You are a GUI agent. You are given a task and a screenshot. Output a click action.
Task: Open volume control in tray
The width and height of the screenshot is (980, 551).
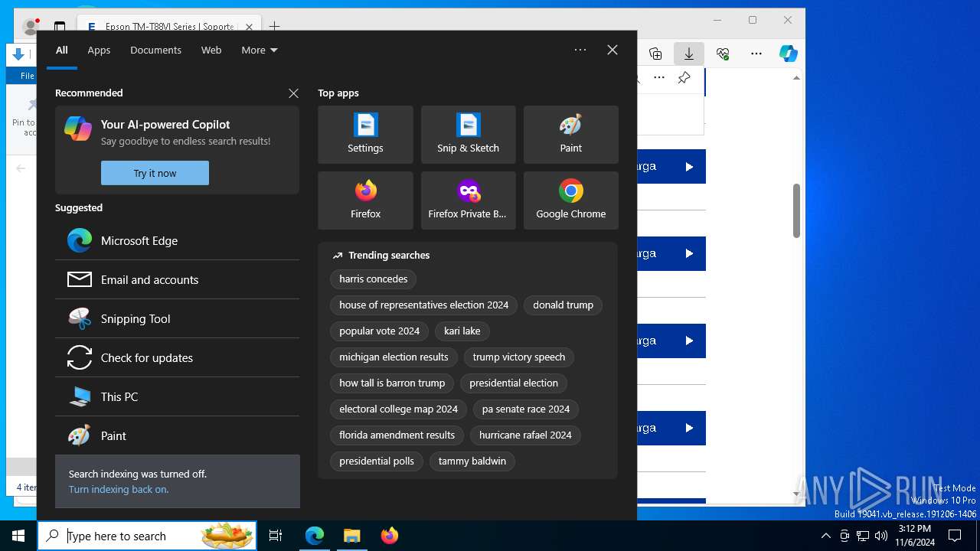point(881,536)
